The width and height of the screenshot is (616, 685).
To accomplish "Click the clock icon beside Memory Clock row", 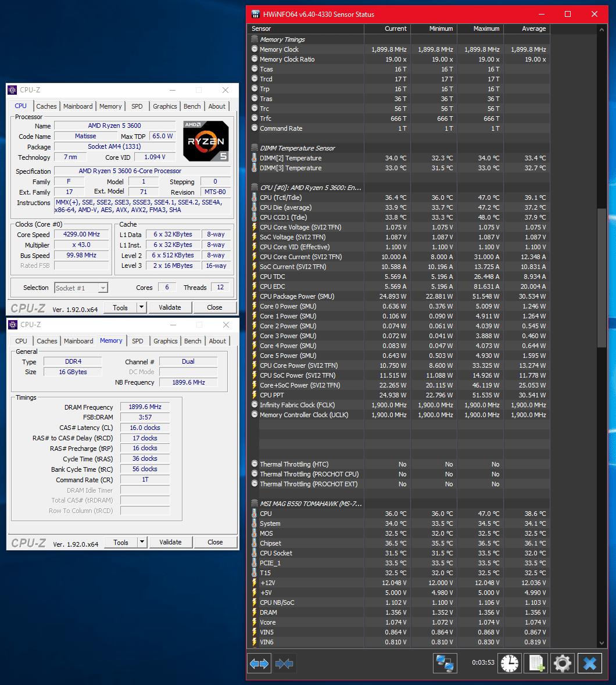I will pos(255,49).
